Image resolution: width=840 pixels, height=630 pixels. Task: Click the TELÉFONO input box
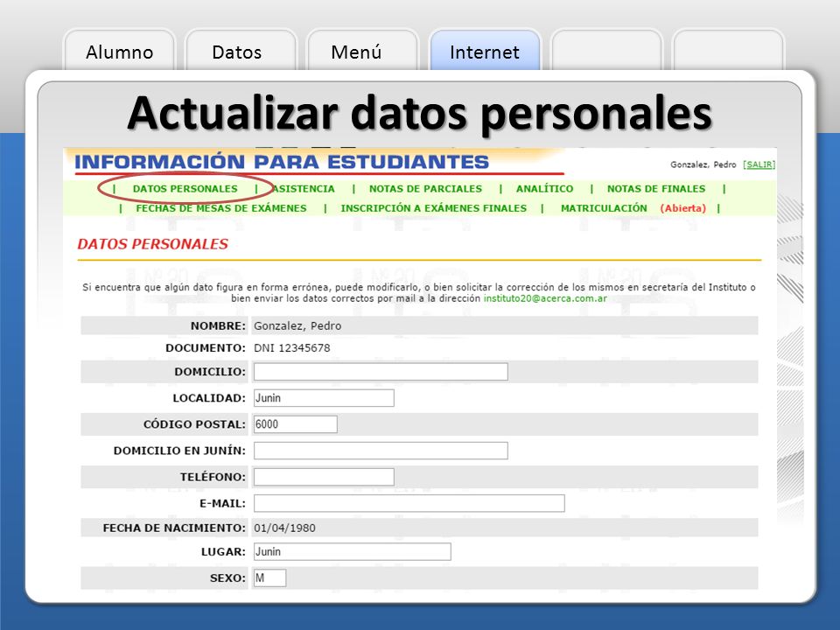(324, 477)
